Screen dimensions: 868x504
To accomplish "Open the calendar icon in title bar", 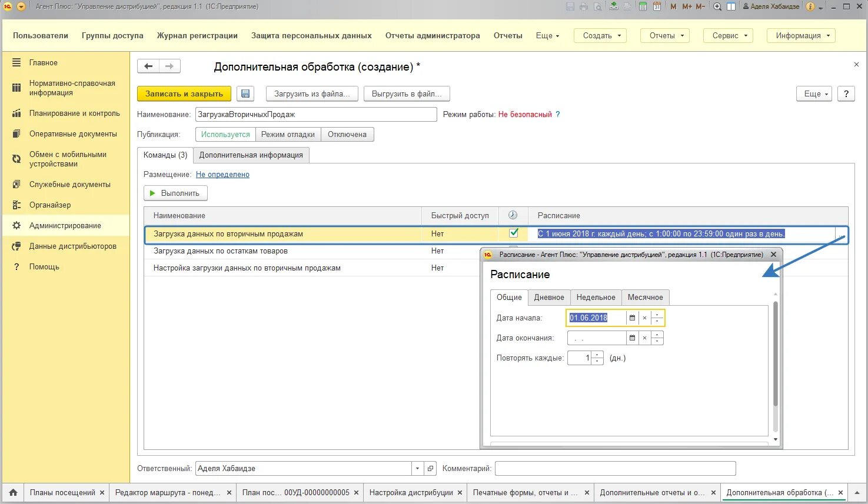I will click(657, 6).
